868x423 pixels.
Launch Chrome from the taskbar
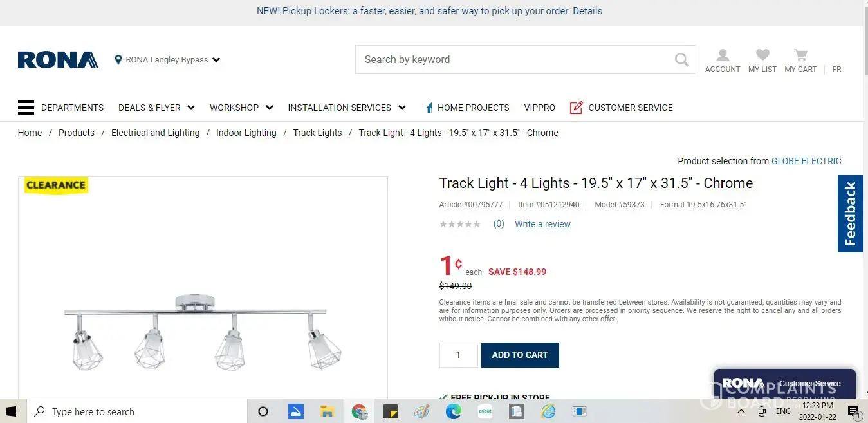[x=359, y=411]
